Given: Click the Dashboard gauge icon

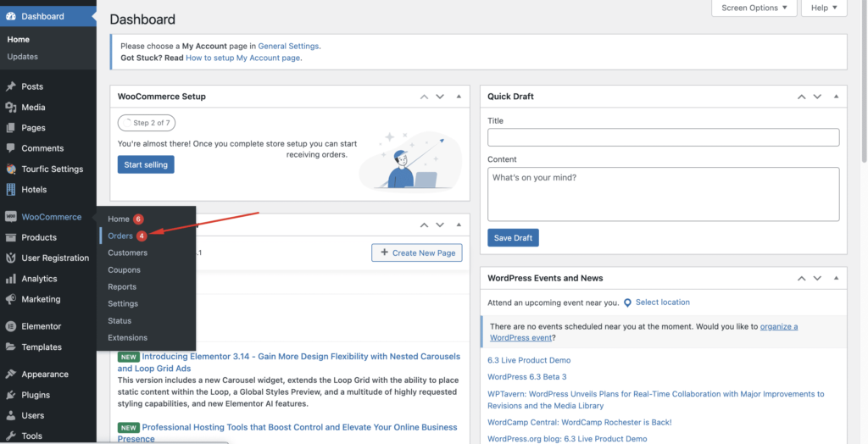Looking at the screenshot, I should coord(10,16).
